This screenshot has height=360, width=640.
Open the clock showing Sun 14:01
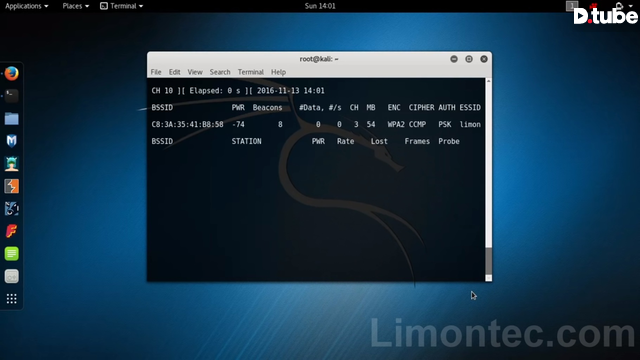[320, 6]
